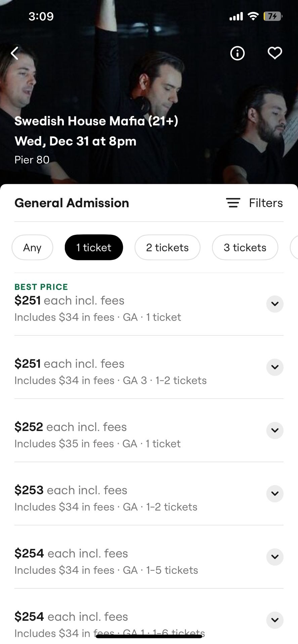The image size is (298, 644).
Task: Pick the 3 tickets chip
Action: click(x=245, y=248)
